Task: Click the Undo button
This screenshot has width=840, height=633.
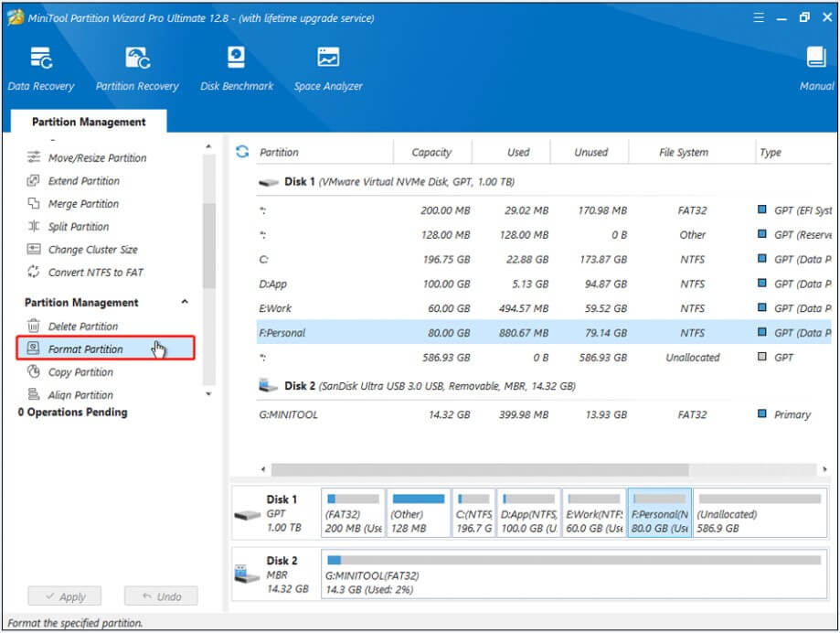Action: [x=161, y=596]
